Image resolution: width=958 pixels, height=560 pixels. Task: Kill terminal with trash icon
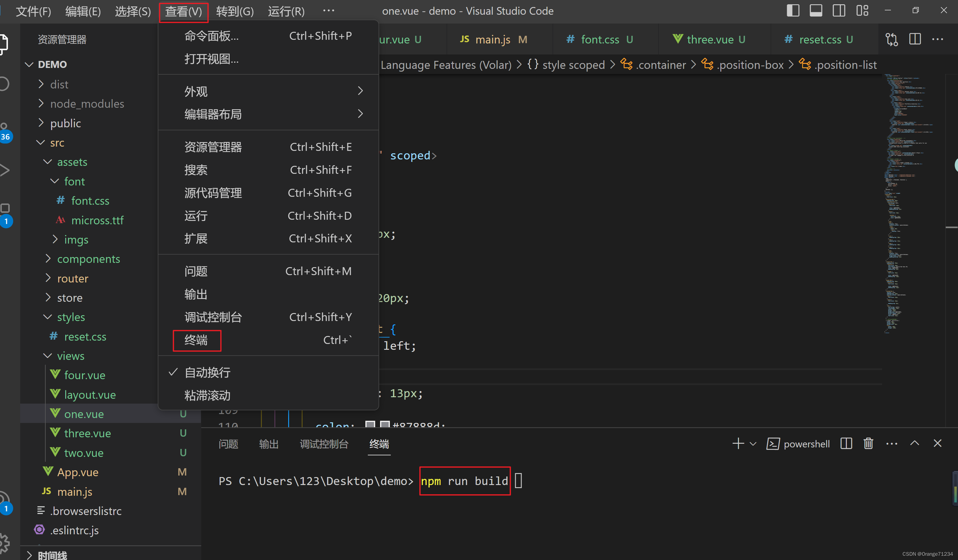[868, 443]
